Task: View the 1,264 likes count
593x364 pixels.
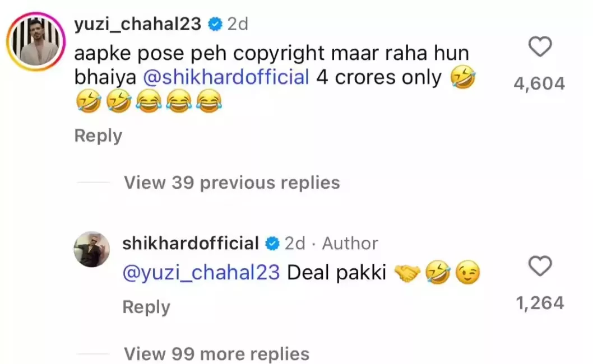Action: coord(540,303)
